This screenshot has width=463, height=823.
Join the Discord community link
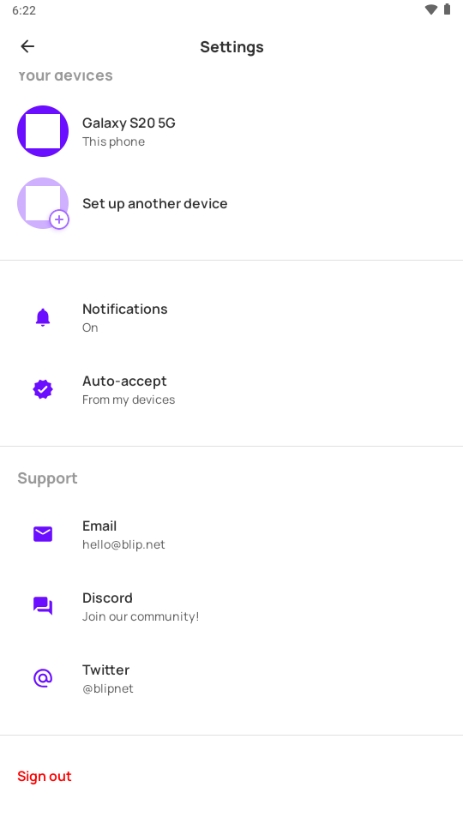[232, 606]
